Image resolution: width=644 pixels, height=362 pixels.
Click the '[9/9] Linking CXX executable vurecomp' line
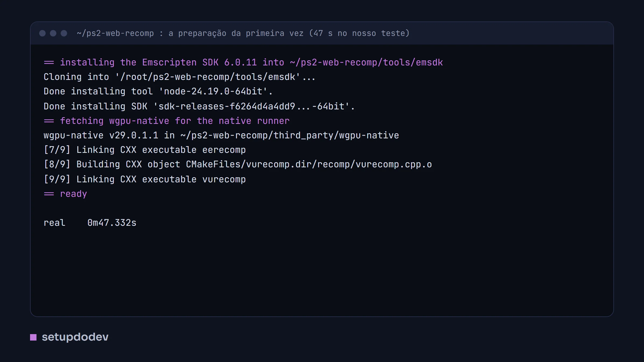coord(145,179)
